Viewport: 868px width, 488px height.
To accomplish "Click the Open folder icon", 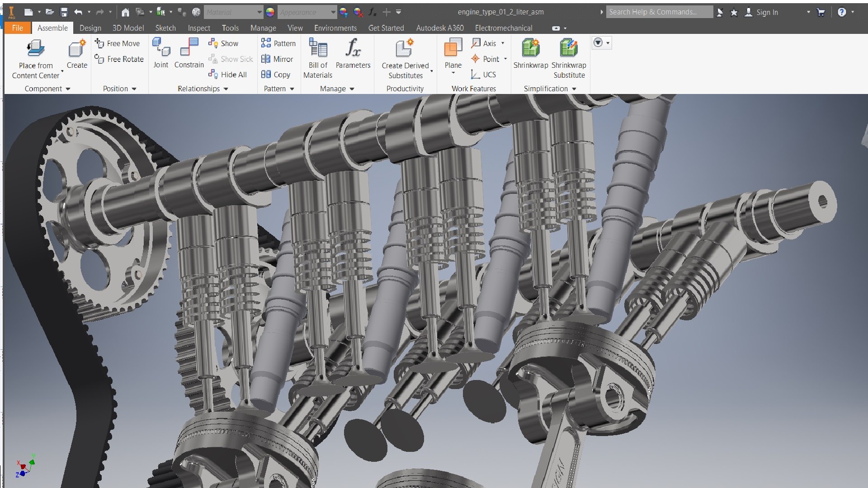I will [x=50, y=12].
